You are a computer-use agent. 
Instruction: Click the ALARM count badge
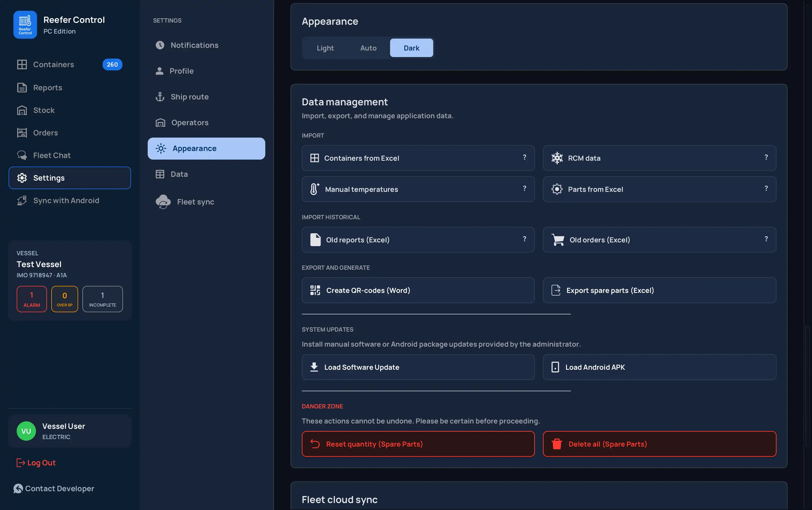32,299
